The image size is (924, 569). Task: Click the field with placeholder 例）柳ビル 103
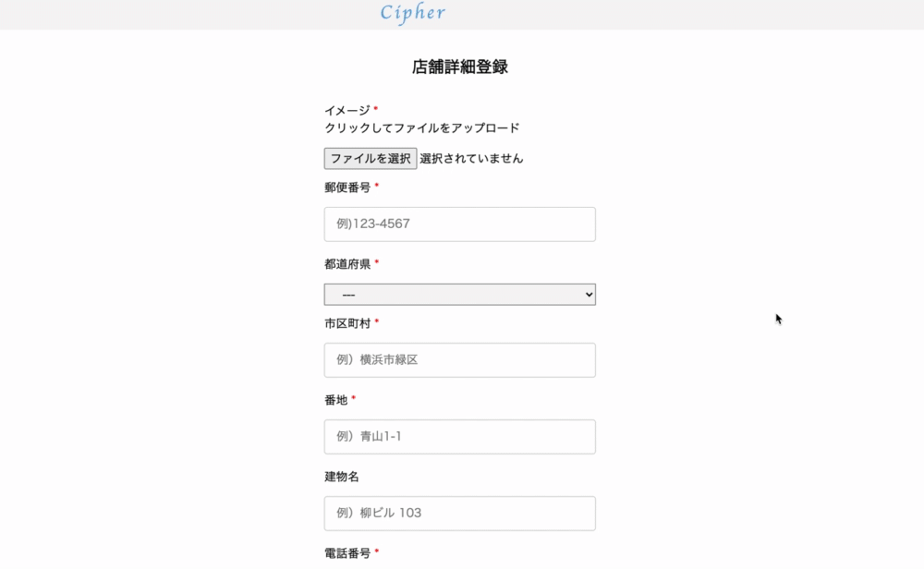(x=459, y=513)
